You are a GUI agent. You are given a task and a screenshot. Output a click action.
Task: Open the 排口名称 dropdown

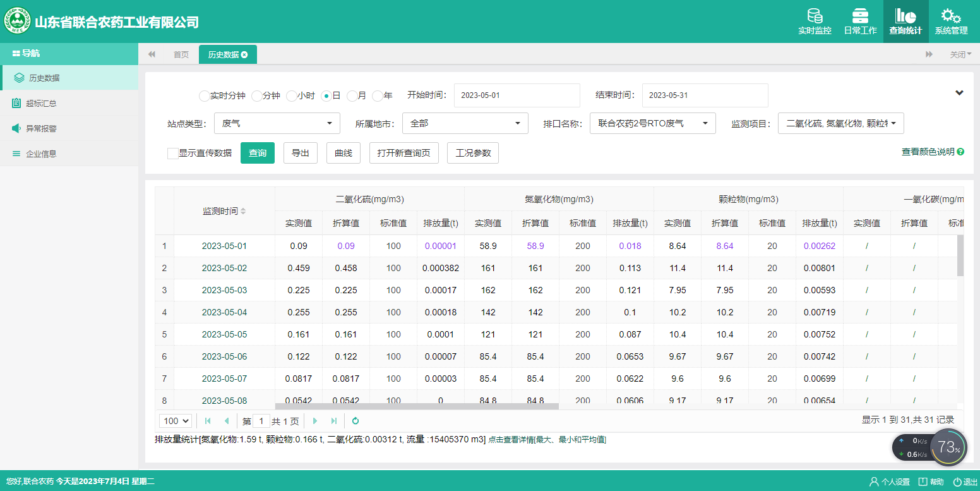(653, 123)
